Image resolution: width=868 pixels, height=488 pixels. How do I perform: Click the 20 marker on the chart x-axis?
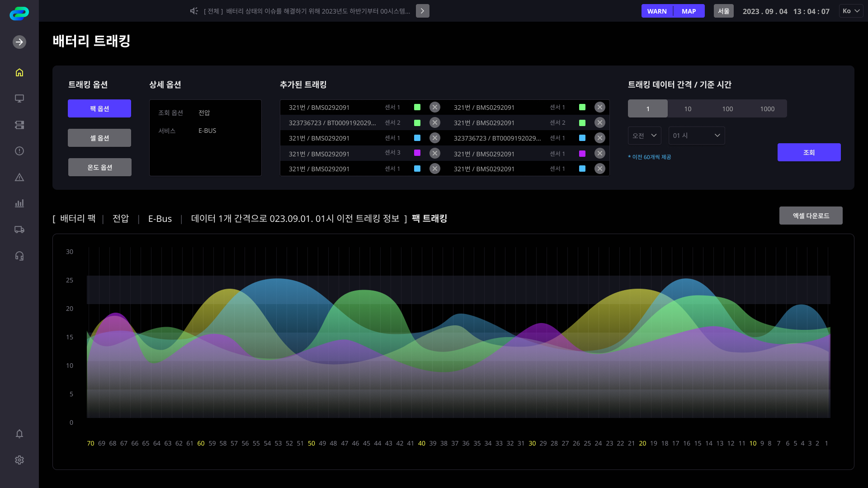point(642,443)
